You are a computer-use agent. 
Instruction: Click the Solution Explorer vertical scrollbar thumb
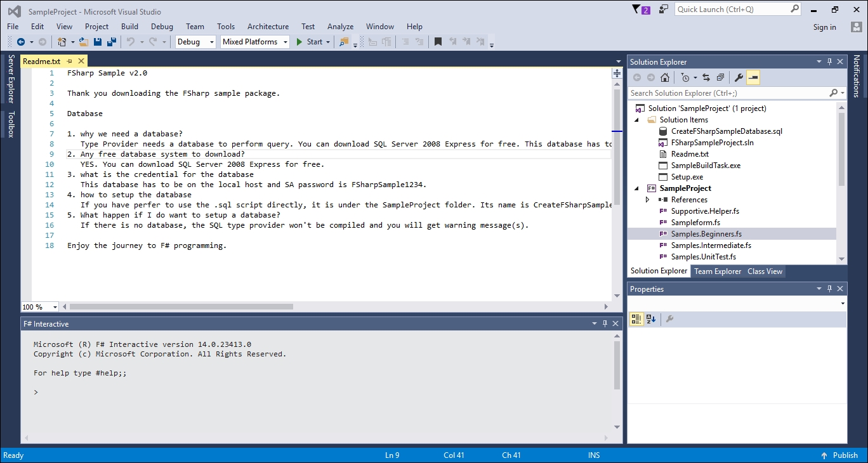click(842, 150)
